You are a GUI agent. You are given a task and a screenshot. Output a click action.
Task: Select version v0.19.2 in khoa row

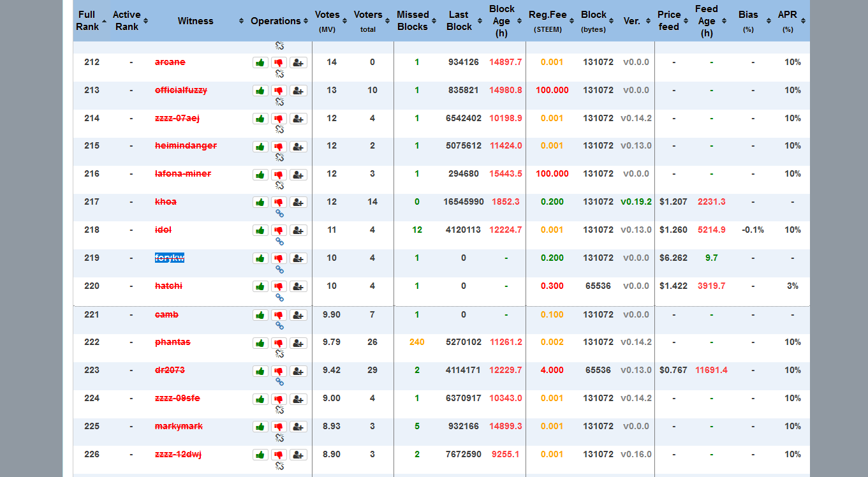(x=636, y=202)
